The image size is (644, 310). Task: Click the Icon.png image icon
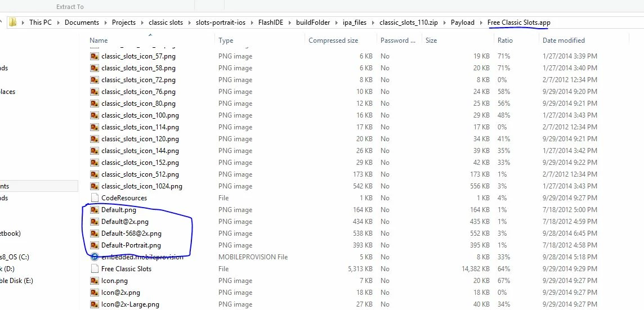[x=95, y=281]
